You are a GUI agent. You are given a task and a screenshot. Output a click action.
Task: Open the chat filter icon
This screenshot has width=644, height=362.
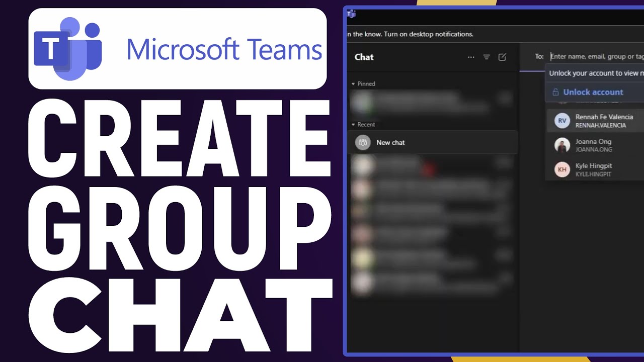coord(487,57)
